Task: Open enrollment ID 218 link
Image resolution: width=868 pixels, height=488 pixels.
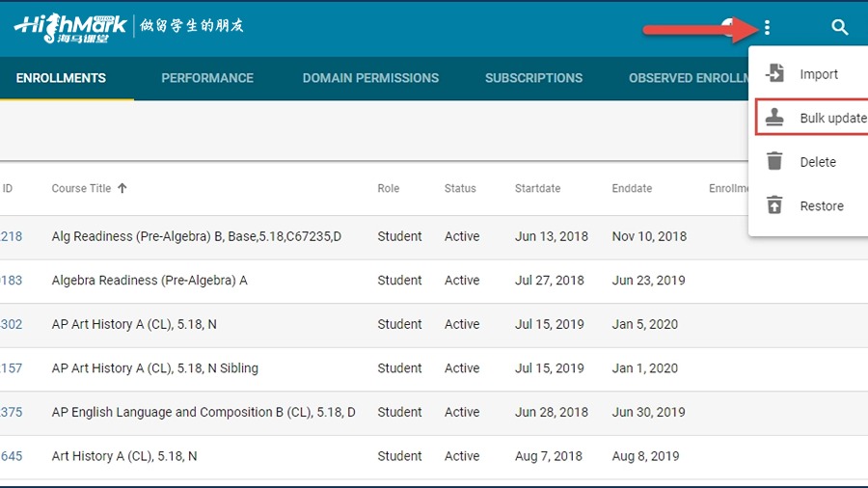Action: pos(12,236)
